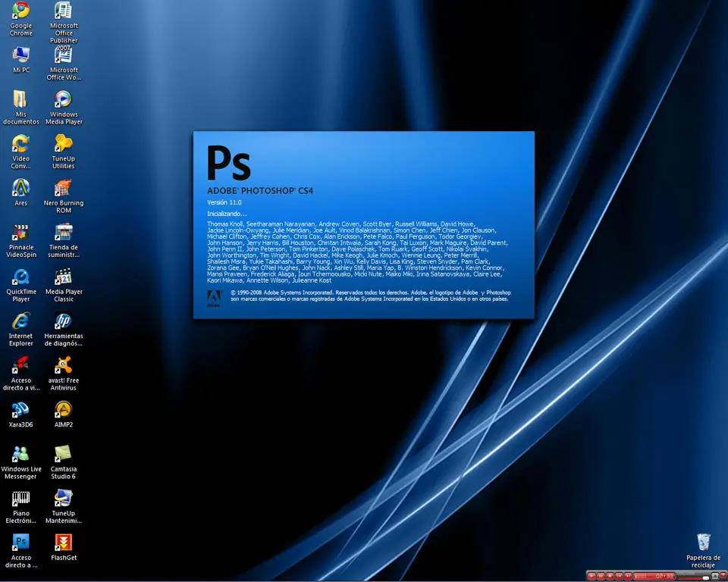The width and height of the screenshot is (728, 582).
Task: Click the pause button in mini player
Action: (601, 577)
